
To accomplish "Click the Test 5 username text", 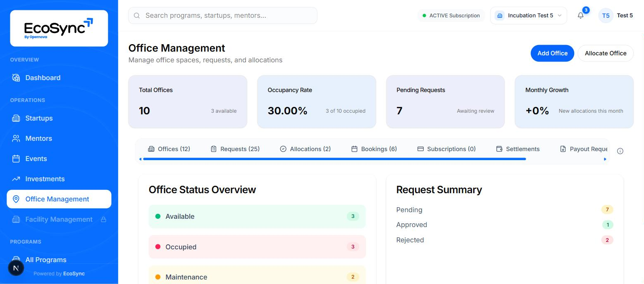I will coord(625,16).
